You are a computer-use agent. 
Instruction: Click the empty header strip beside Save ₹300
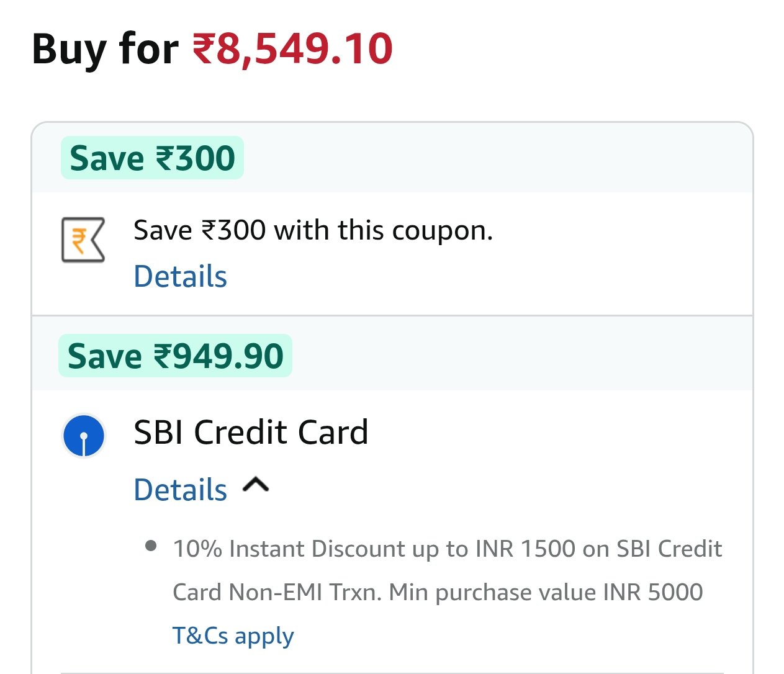point(497,158)
